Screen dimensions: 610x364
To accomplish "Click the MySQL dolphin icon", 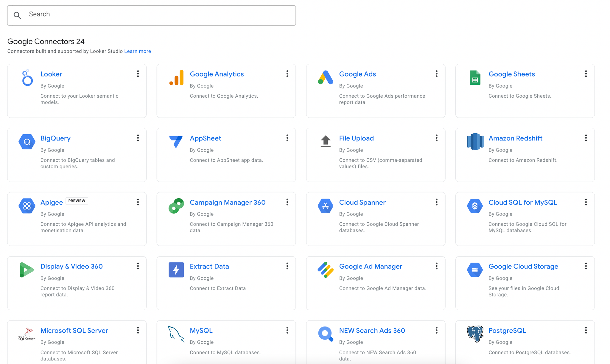I will pos(176,334).
